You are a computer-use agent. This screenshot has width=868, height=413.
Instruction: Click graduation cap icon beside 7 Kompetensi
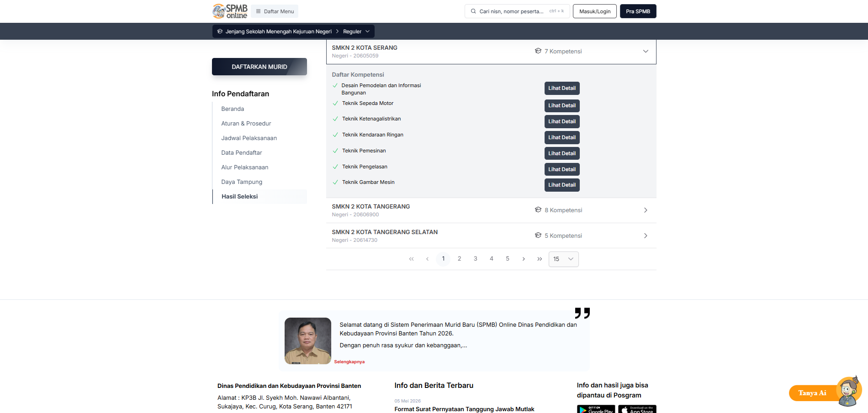point(538,51)
